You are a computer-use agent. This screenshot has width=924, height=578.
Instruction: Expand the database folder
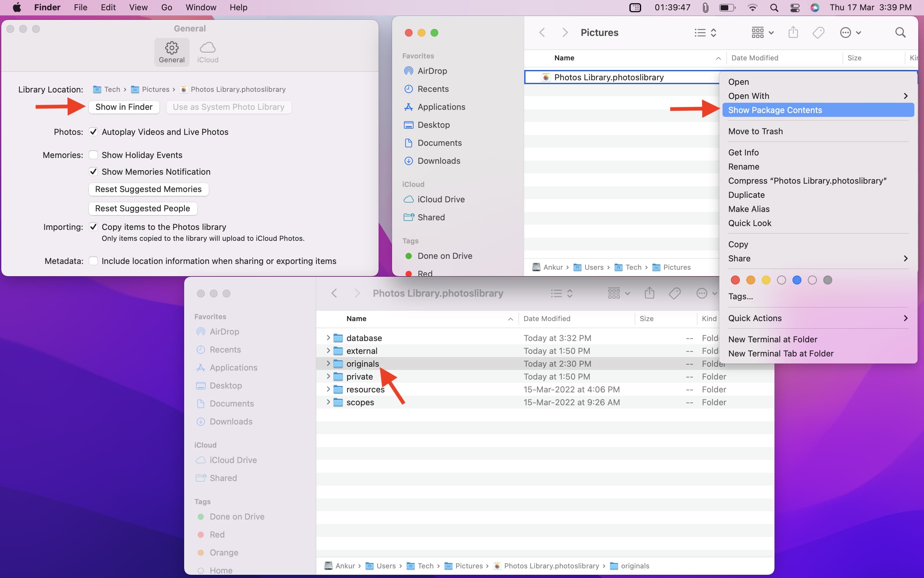click(328, 337)
